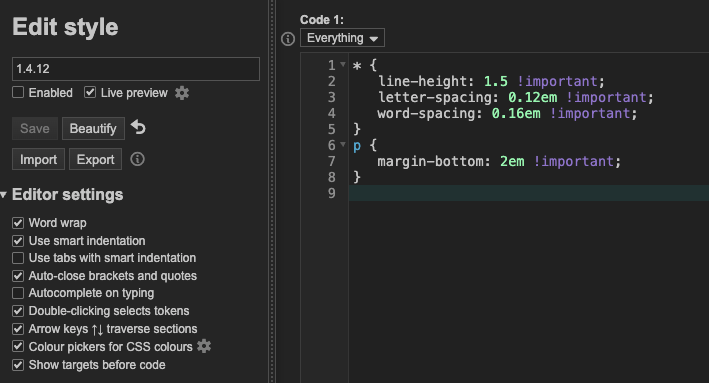Uncheck Colour pickers for CSS colours
The image size is (709, 383).
click(x=18, y=346)
